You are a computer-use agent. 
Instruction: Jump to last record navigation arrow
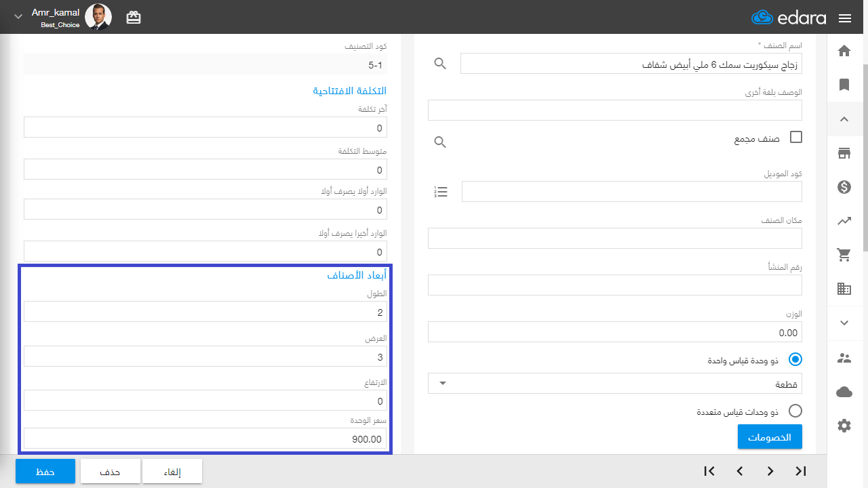click(801, 471)
